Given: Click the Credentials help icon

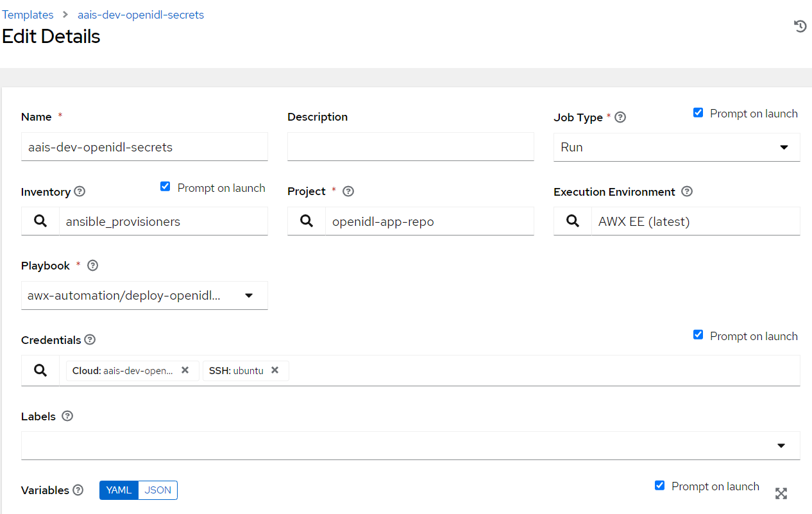Looking at the screenshot, I should pos(90,339).
